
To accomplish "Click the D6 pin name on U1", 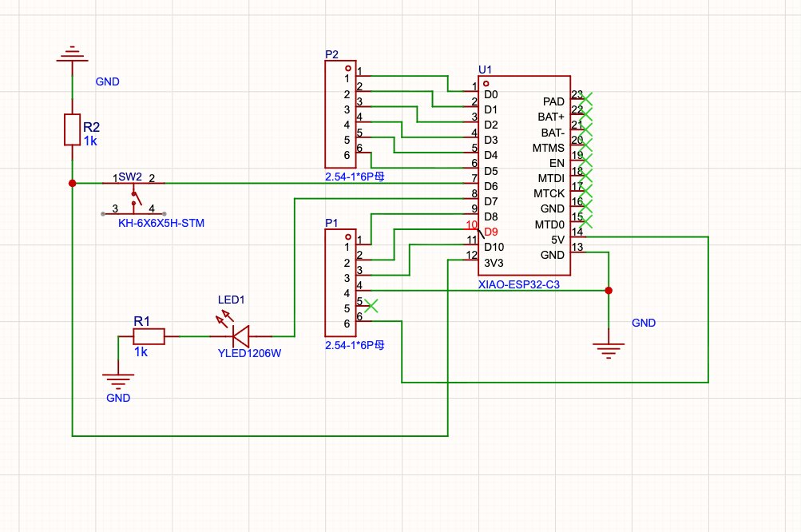I will [x=491, y=187].
